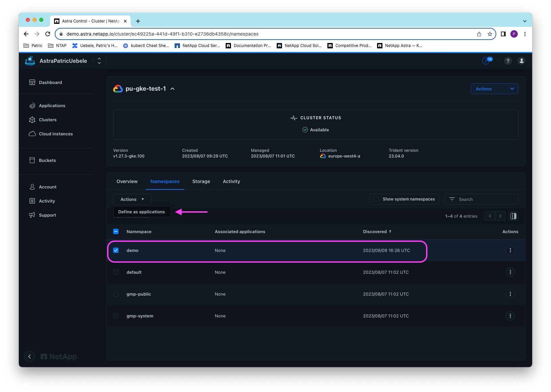Screen dimensions: 551x392
Task: Open the three-dot menu for gmp-system namespace
Action: (x=510, y=316)
